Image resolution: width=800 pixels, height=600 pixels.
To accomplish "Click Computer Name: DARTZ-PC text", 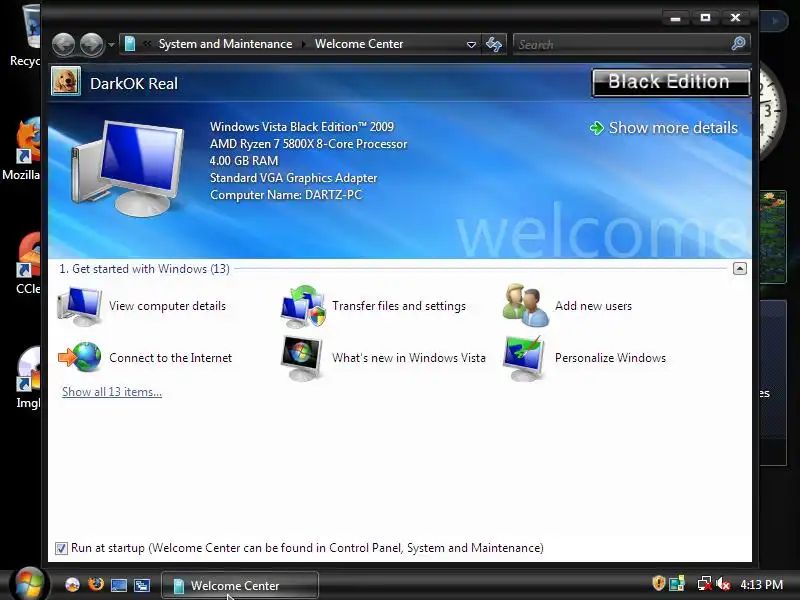I will pos(286,195).
